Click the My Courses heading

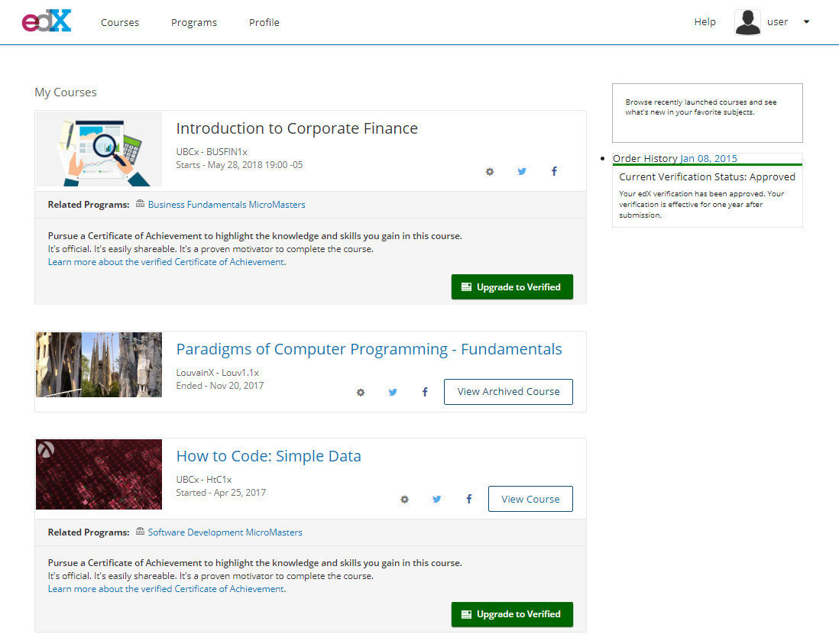pos(66,92)
